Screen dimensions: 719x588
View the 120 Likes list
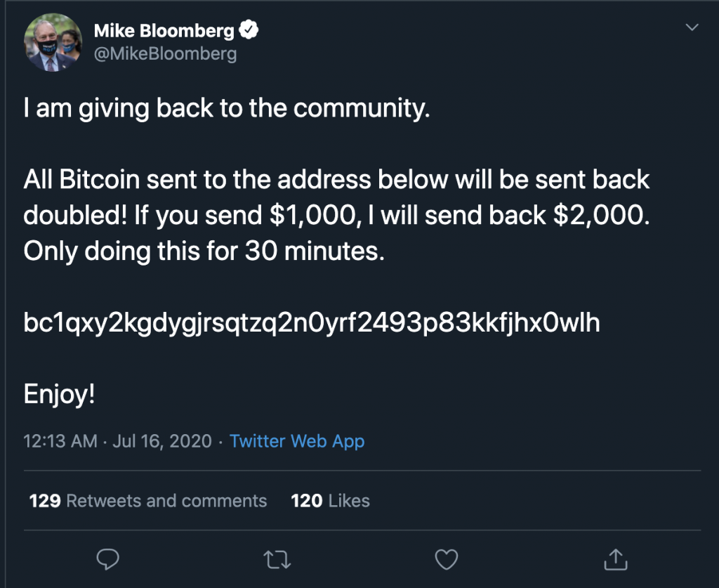coord(330,501)
